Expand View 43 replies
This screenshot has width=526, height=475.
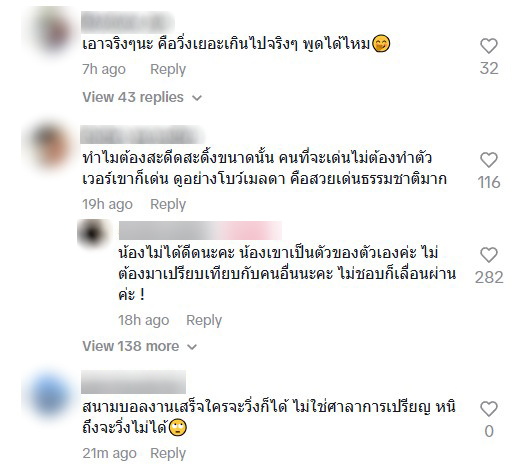[133, 97]
